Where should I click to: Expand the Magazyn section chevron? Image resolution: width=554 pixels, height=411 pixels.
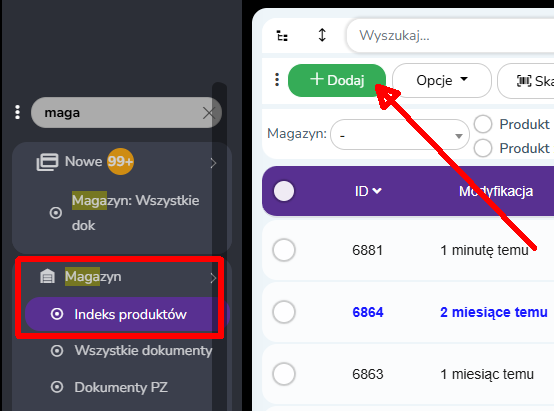coord(213,278)
